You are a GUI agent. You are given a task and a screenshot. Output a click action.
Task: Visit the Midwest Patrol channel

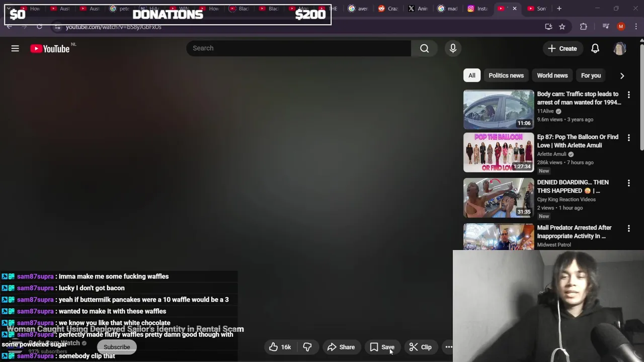(553, 245)
